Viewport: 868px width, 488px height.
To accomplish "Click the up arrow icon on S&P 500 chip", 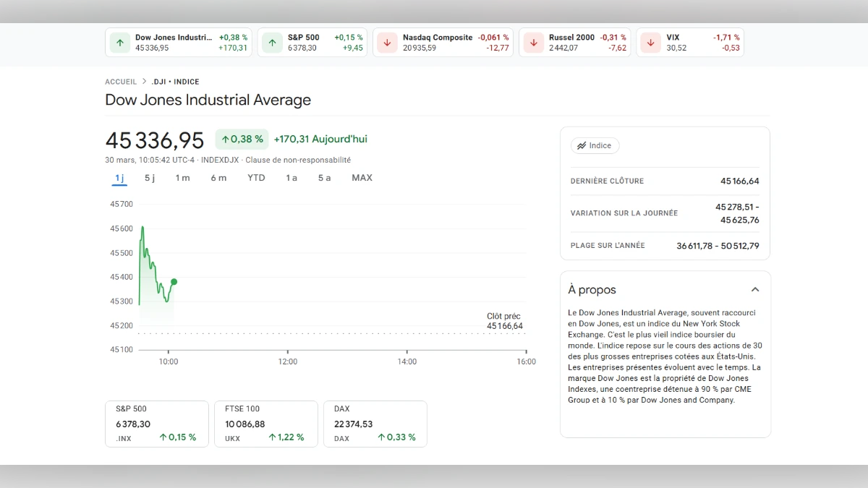I will (x=271, y=42).
